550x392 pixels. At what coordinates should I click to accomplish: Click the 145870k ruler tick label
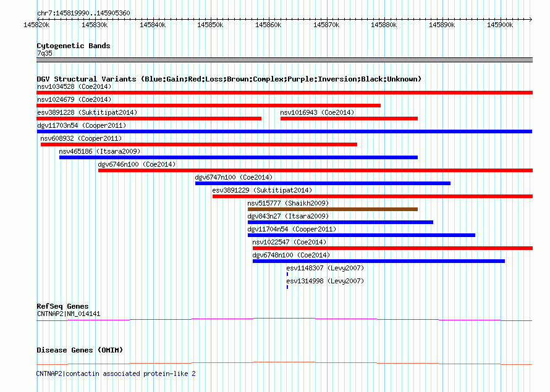pos(326,25)
